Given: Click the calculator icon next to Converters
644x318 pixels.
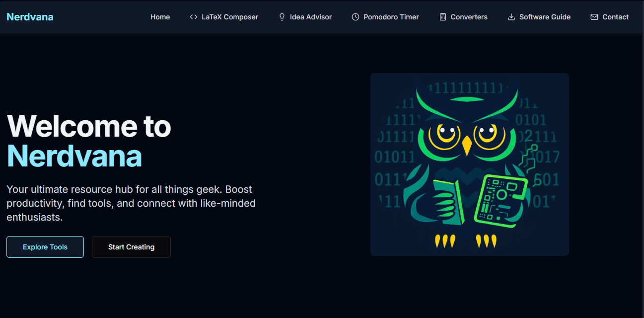Looking at the screenshot, I should [x=443, y=17].
